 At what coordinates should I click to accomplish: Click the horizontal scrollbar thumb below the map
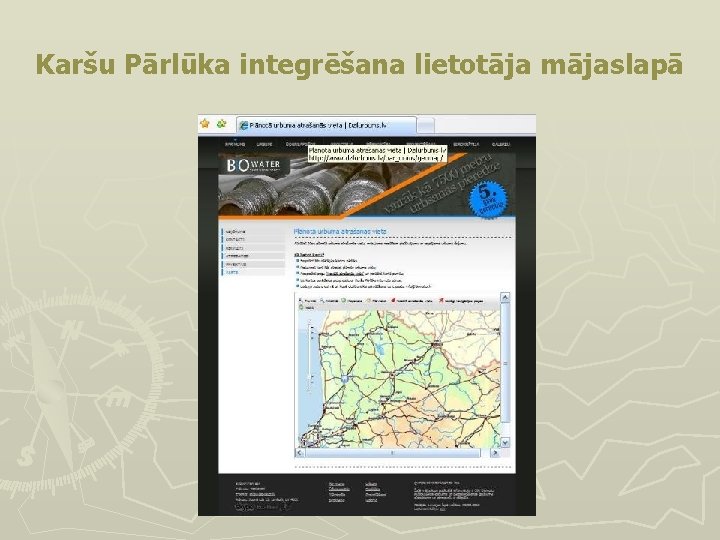click(393, 453)
